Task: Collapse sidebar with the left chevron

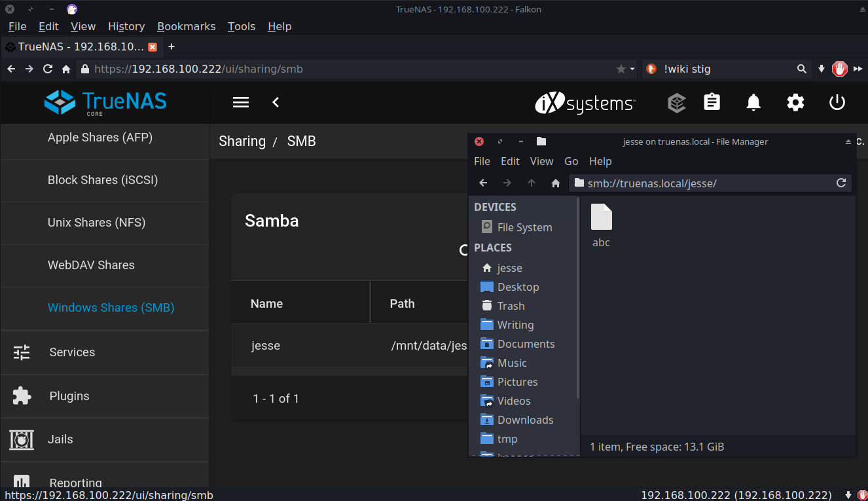Action: [x=276, y=102]
